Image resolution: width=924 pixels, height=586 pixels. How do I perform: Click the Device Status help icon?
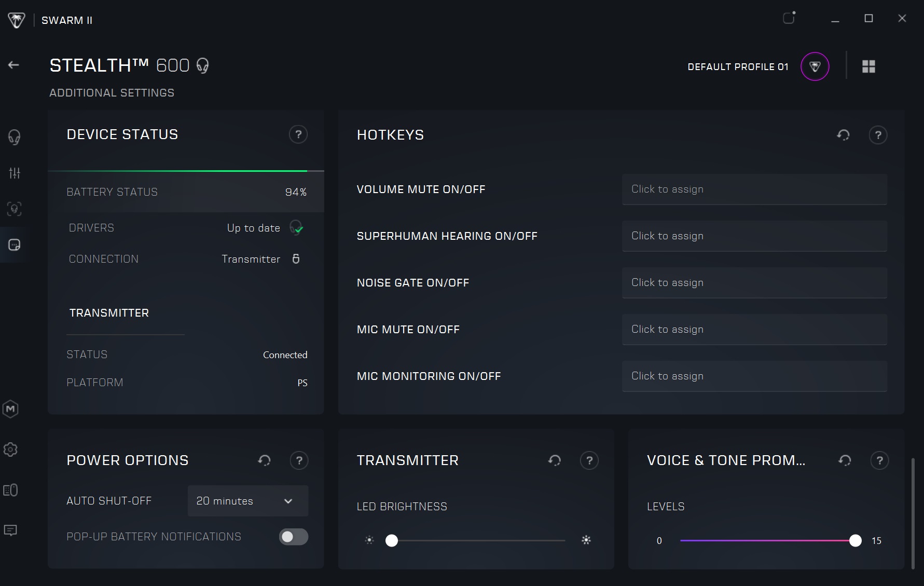coord(298,135)
